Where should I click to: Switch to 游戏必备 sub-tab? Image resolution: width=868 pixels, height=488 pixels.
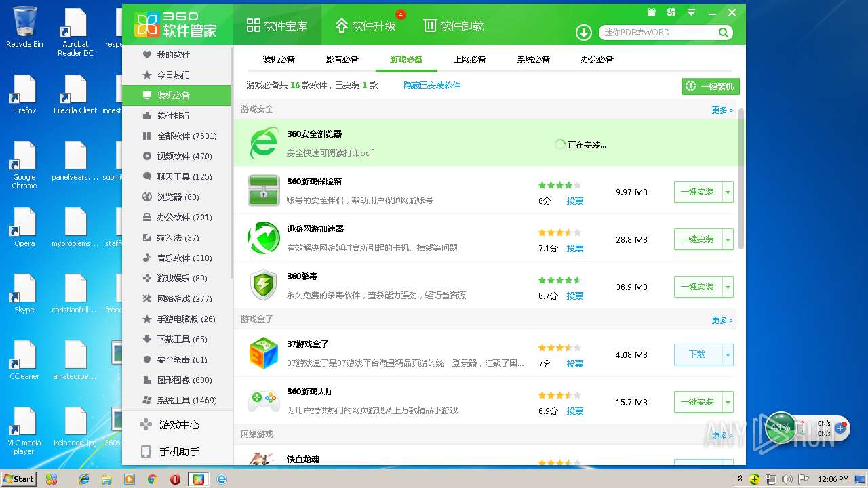(406, 59)
